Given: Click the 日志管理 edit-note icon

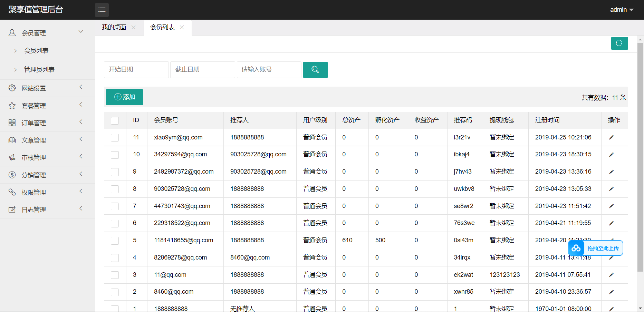Looking at the screenshot, I should [x=12, y=209].
